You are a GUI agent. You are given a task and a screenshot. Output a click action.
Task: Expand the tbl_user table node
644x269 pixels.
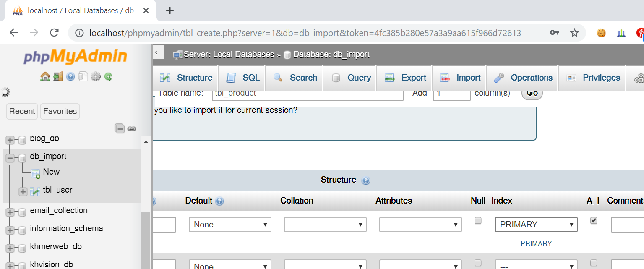(x=23, y=191)
